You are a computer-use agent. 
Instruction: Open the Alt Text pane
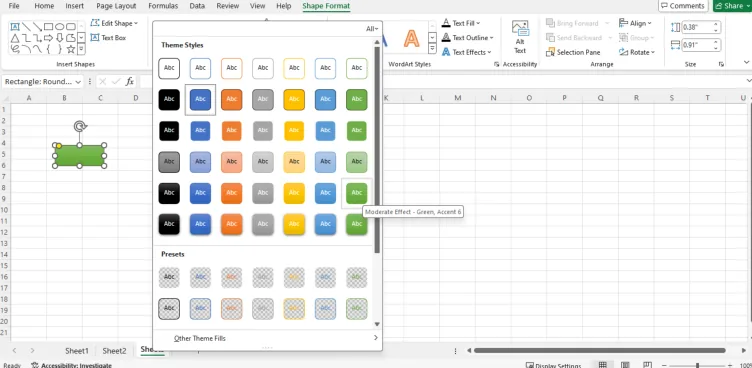tap(520, 37)
